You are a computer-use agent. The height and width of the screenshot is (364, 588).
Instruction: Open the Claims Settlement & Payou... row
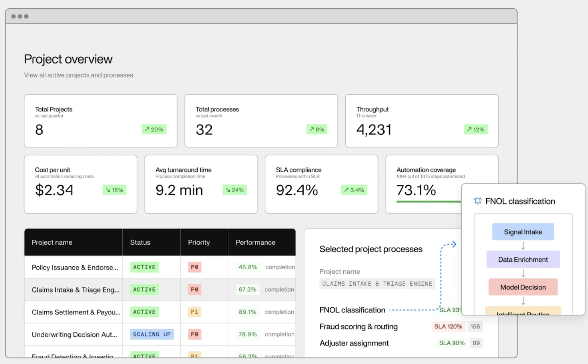[x=160, y=312]
